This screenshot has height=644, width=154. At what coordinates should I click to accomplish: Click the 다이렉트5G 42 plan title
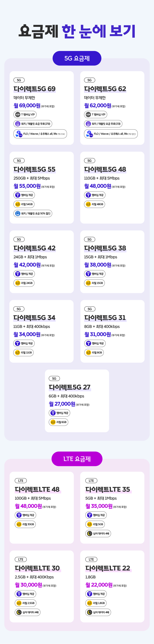35,248
